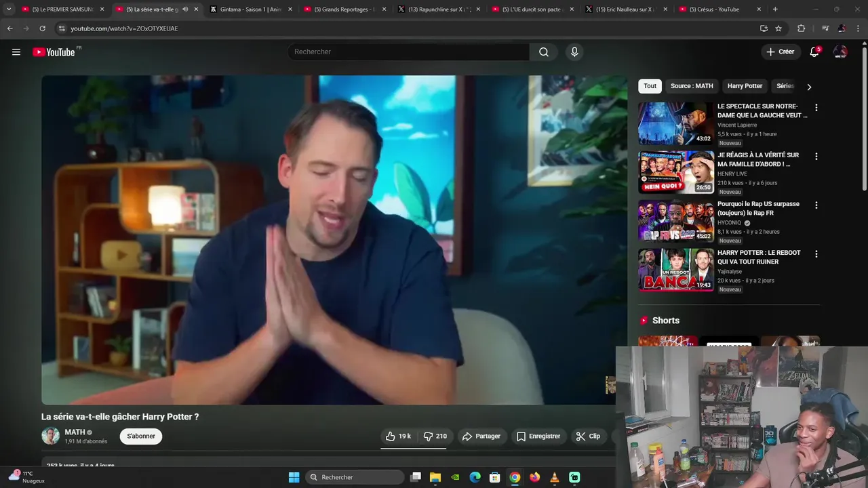Open the site information icon in address bar

(62, 28)
